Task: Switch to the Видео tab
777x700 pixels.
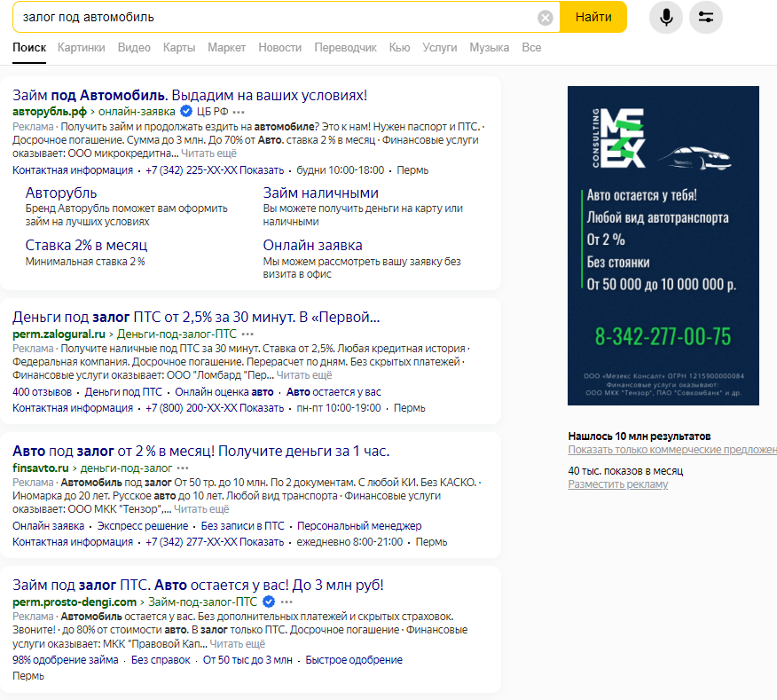Action: tap(134, 48)
